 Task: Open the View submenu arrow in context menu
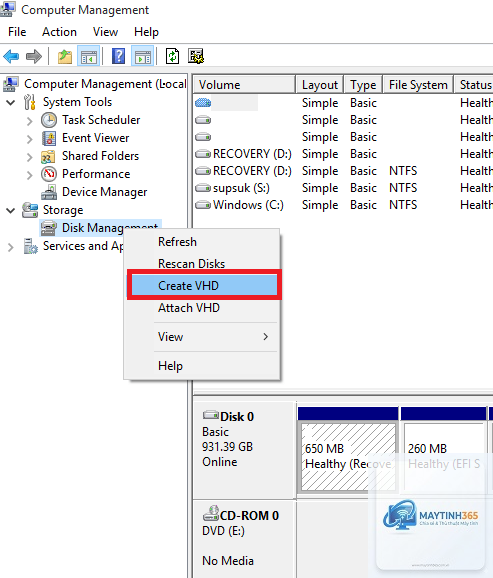coord(265,337)
